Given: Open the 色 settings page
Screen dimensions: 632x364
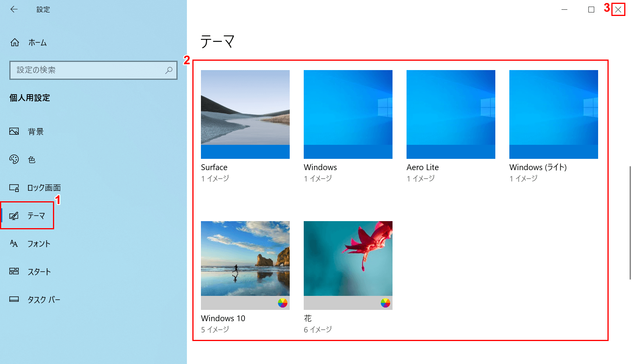Looking at the screenshot, I should tap(32, 160).
